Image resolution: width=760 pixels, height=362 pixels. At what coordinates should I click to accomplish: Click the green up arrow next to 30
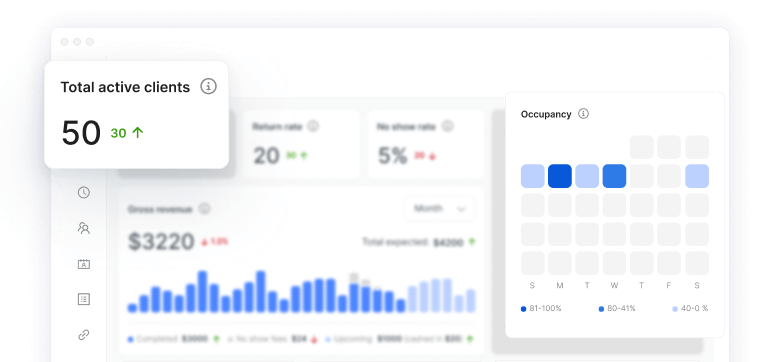point(138,132)
